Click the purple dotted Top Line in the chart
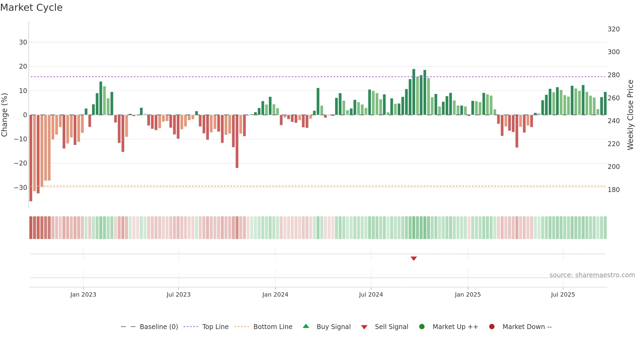 point(318,77)
